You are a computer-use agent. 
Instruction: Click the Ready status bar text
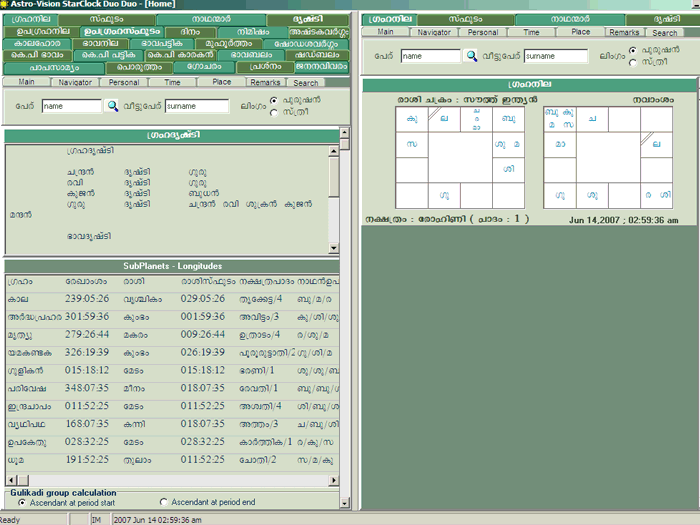(x=10, y=520)
